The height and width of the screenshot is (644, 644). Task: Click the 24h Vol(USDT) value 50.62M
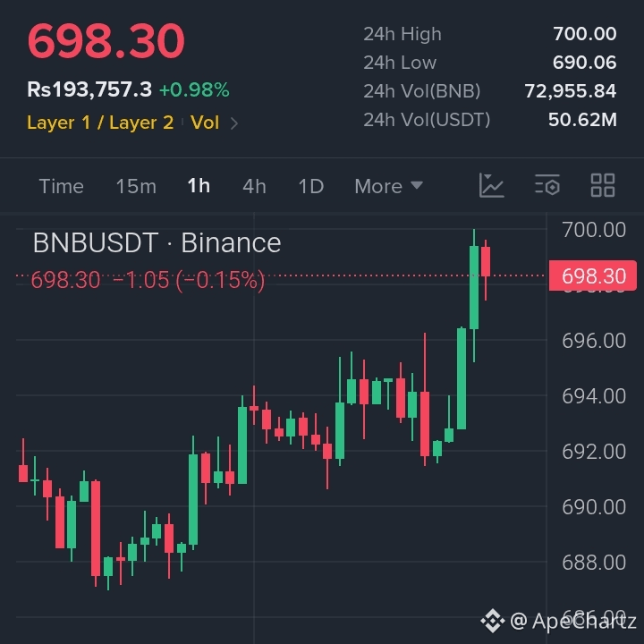click(x=582, y=120)
